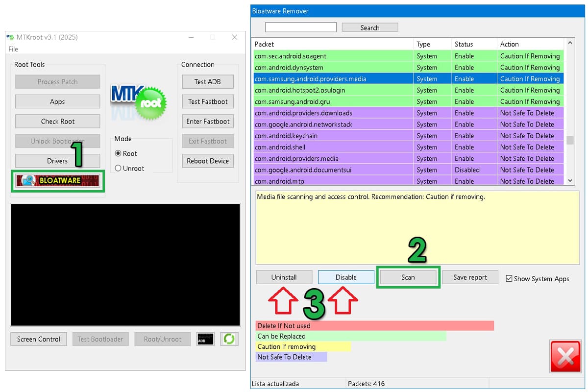Select the com.android.shell row
588x392 pixels.
point(408,147)
